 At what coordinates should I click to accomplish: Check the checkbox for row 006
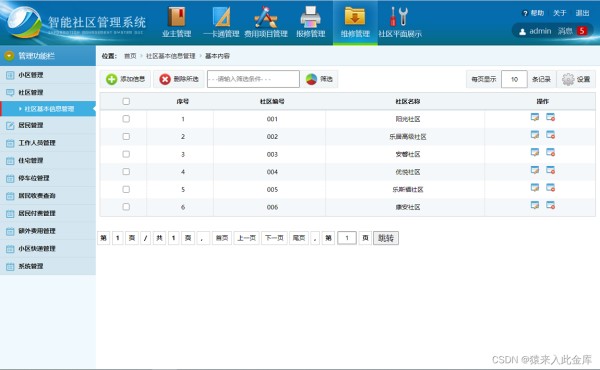point(126,207)
